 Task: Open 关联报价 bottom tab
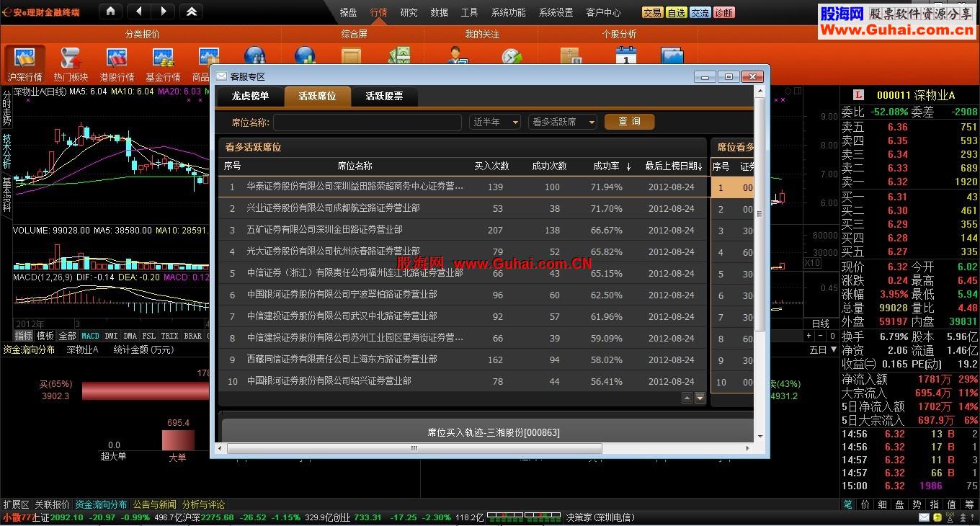click(x=53, y=504)
